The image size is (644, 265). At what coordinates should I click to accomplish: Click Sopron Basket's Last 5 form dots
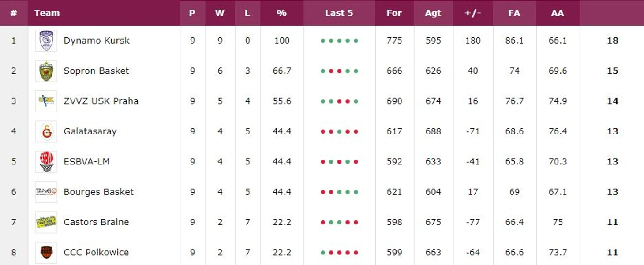click(x=339, y=71)
